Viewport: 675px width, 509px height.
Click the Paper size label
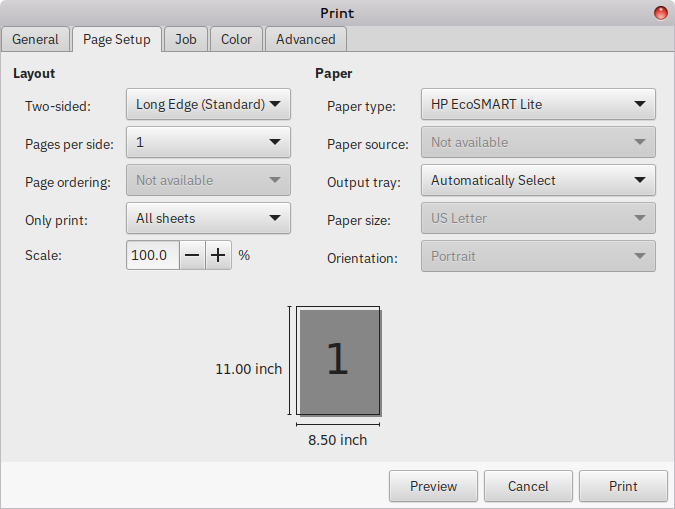tap(359, 220)
